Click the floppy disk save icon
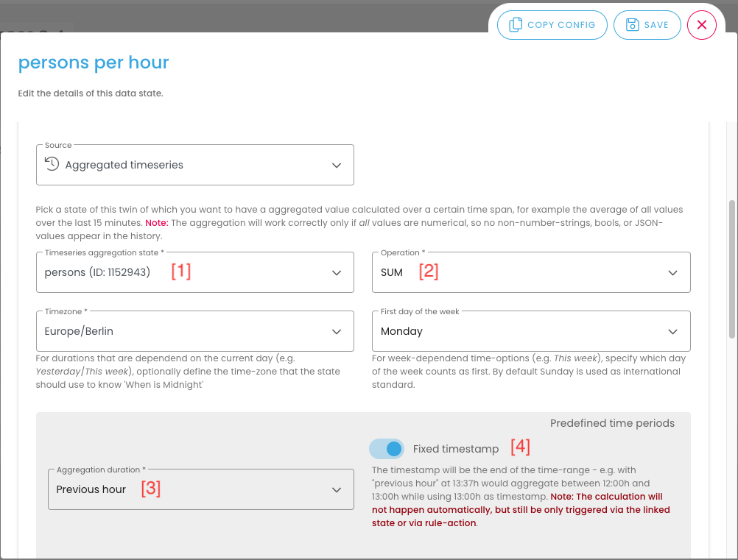738x560 pixels. coord(632,25)
